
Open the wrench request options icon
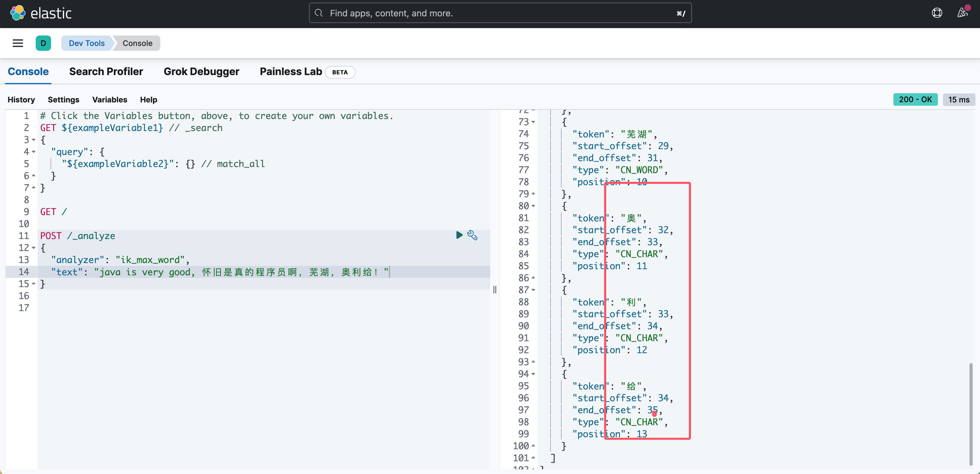click(472, 235)
